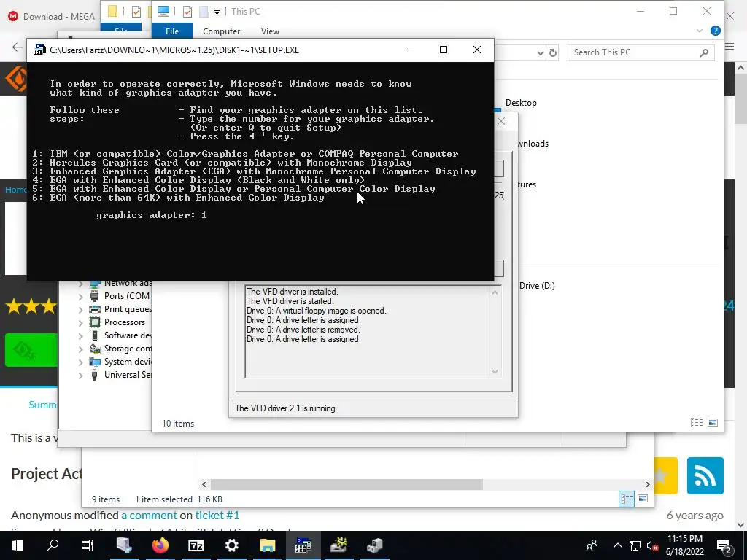Expand the ribbon with the chevron

700,31
